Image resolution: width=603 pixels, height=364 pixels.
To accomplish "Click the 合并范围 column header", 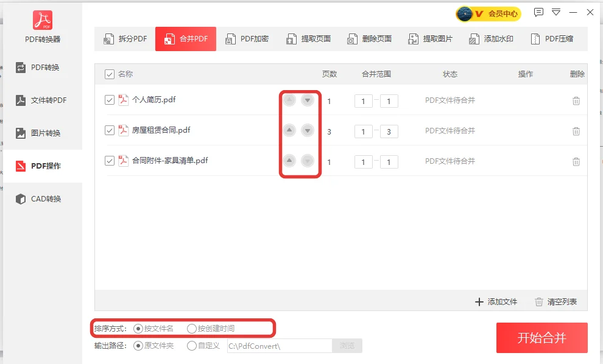I will click(376, 74).
